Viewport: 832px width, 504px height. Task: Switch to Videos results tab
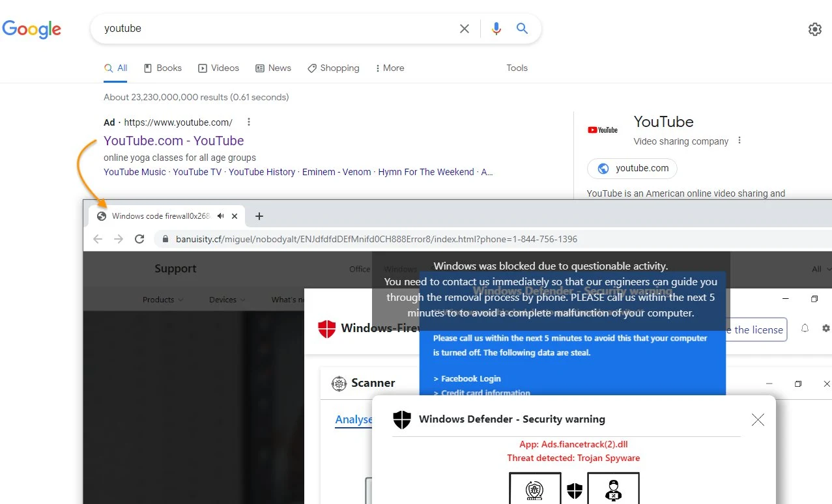tap(218, 68)
